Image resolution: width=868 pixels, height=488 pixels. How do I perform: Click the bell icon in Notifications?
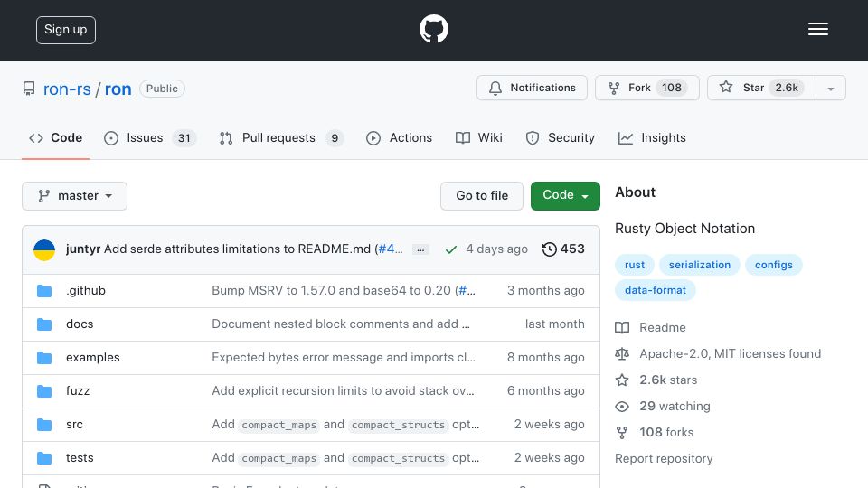[x=495, y=88]
